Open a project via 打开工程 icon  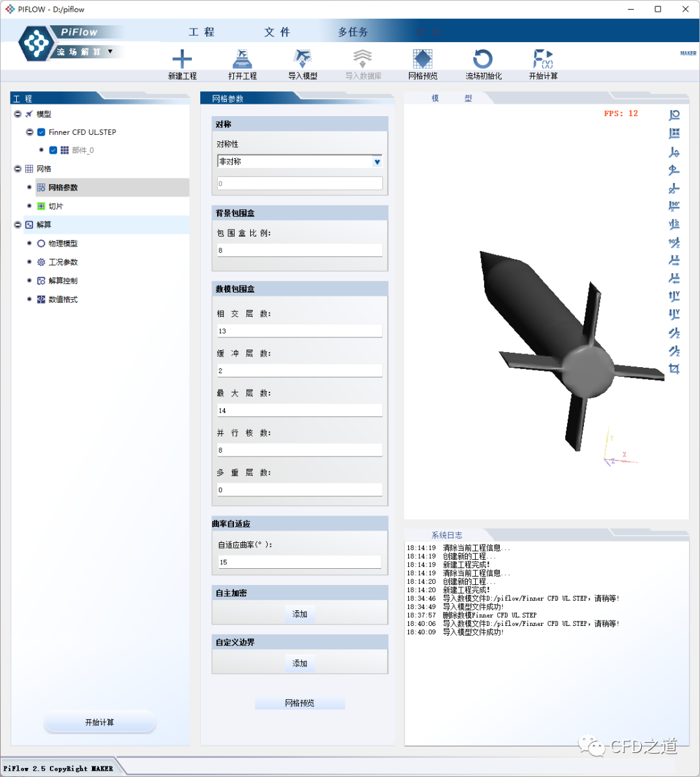(242, 59)
